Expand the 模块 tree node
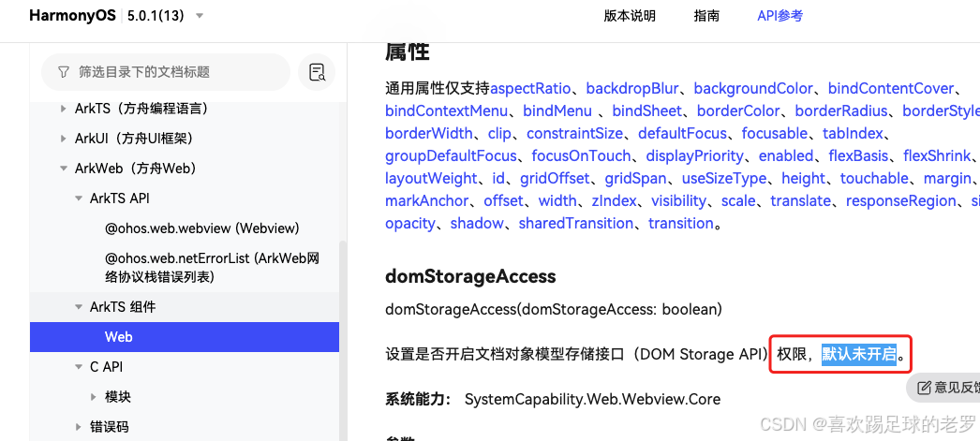 (93, 397)
